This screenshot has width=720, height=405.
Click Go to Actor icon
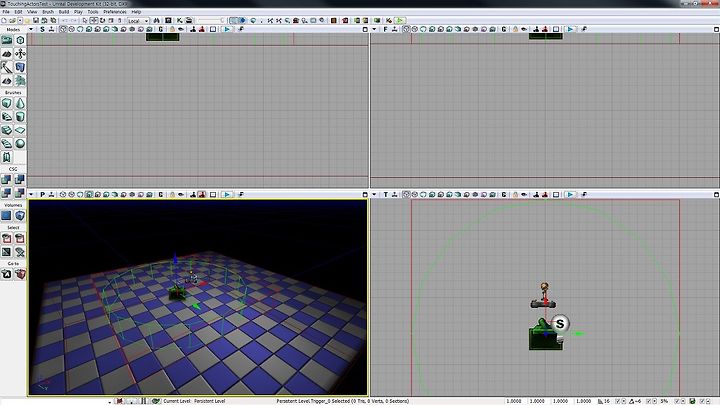pyautogui.click(x=6, y=274)
